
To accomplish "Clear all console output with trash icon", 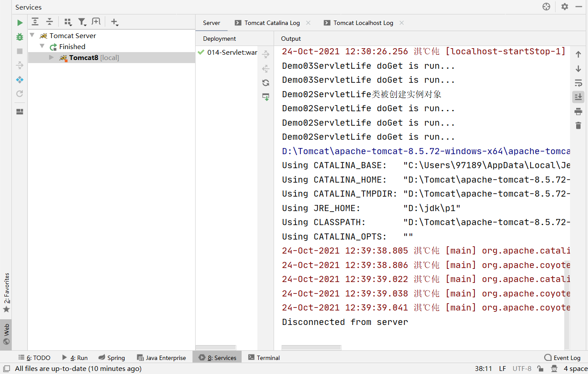I will tap(578, 125).
